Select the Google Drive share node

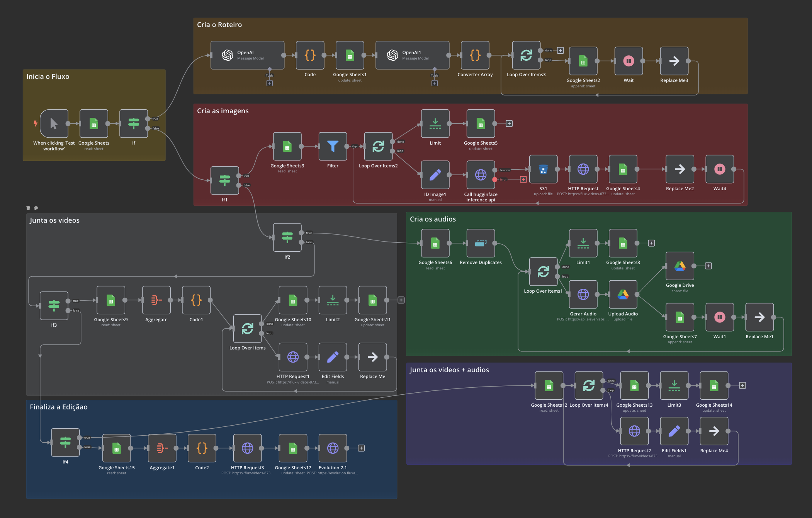click(x=679, y=266)
